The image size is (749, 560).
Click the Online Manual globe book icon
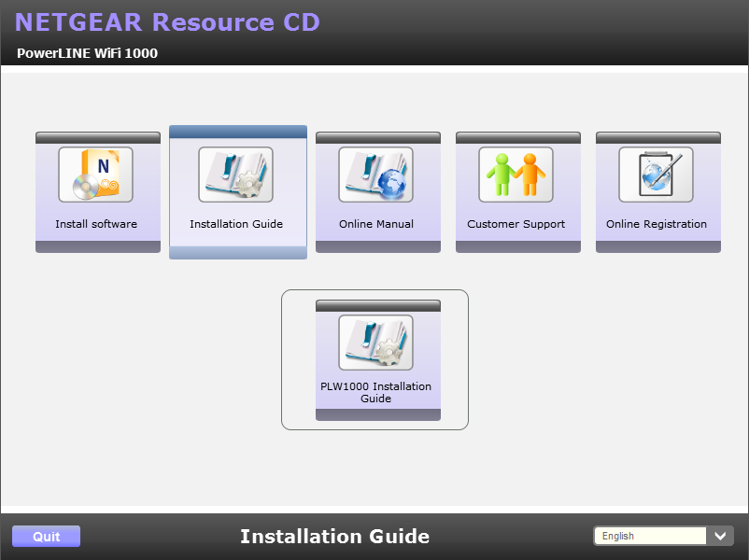click(376, 175)
